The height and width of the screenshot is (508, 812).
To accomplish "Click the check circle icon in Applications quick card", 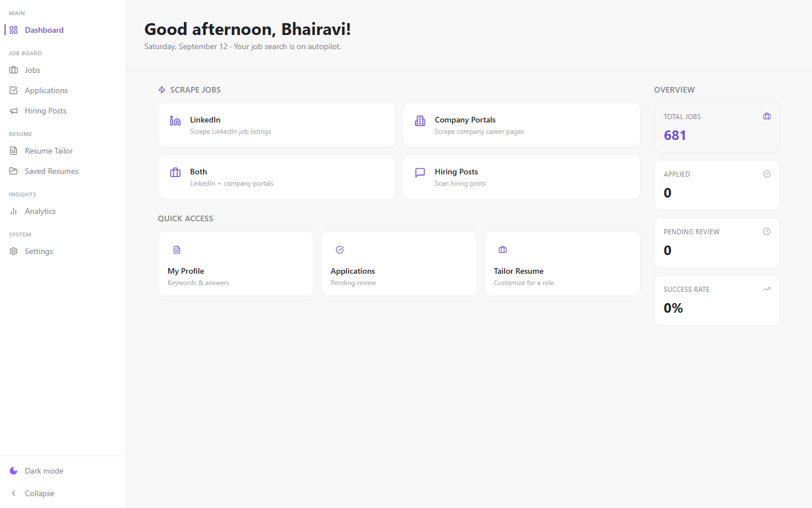I will coord(340,249).
